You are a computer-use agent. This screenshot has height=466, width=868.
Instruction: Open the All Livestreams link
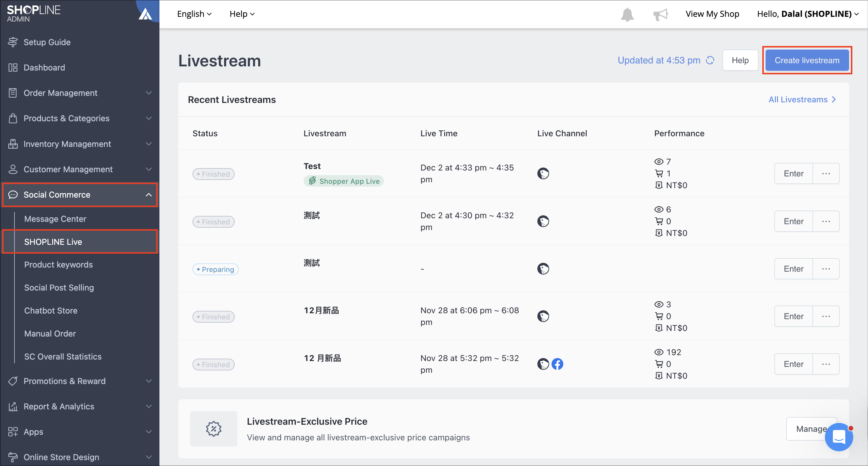pos(802,100)
